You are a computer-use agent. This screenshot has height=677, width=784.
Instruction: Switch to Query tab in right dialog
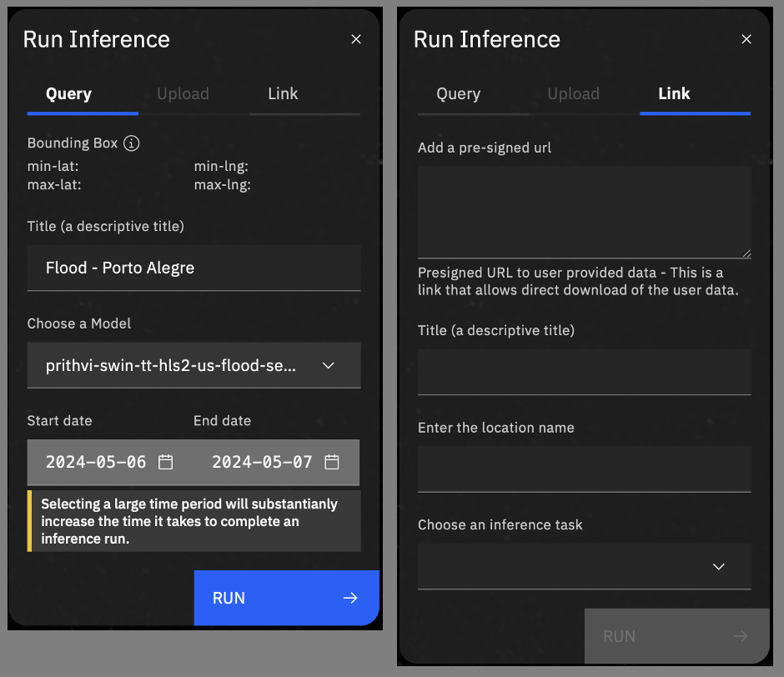tap(459, 94)
